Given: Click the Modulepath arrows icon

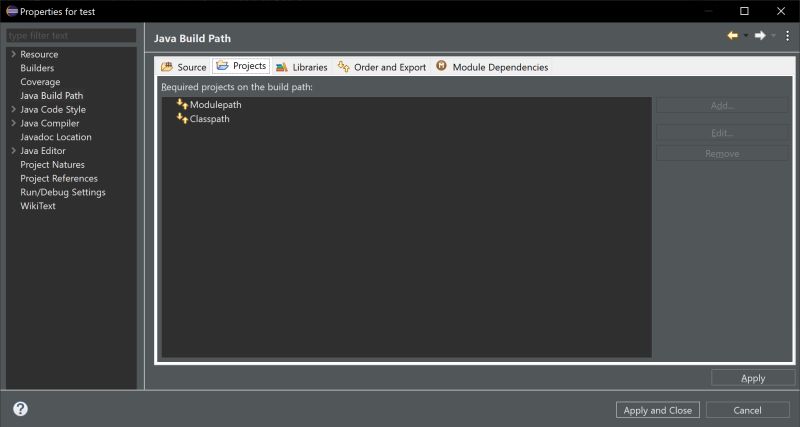Looking at the screenshot, I should [182, 104].
